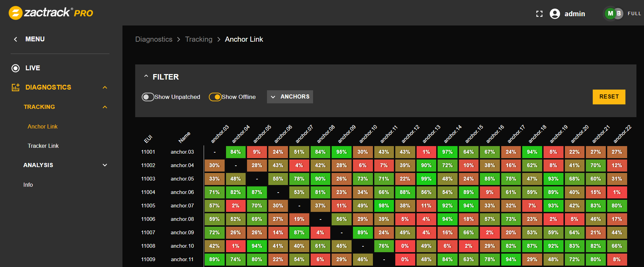Go to Diagnostics in the breadcrumb
The image size is (644, 267).
click(x=153, y=39)
